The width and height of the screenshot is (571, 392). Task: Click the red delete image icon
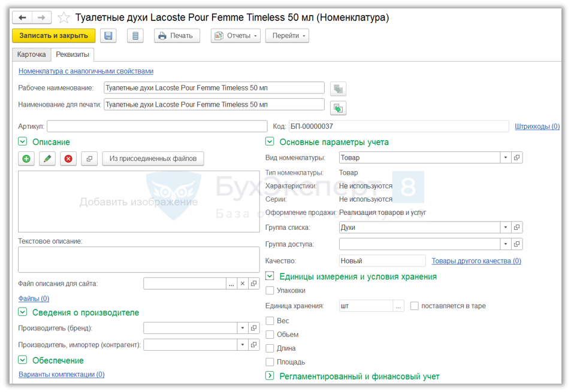point(68,159)
